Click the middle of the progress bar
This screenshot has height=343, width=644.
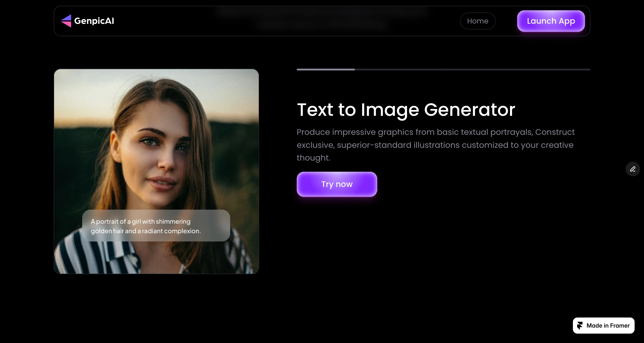point(443,70)
